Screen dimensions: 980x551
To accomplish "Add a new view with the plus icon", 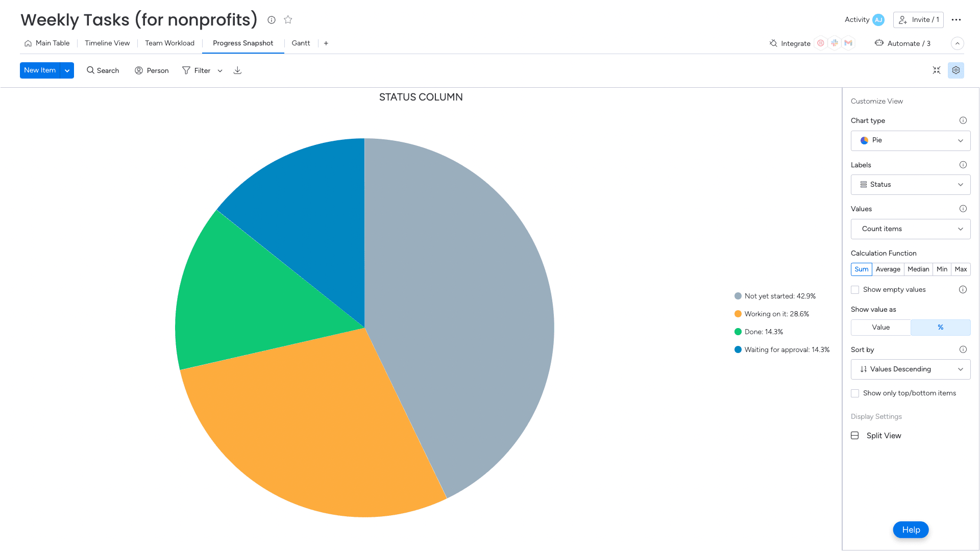I will point(326,43).
